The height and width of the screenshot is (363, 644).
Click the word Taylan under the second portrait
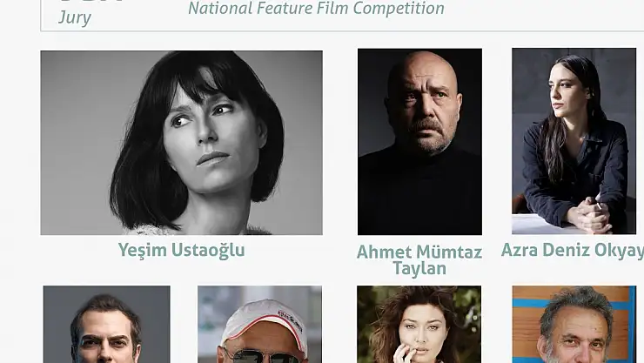419,269
